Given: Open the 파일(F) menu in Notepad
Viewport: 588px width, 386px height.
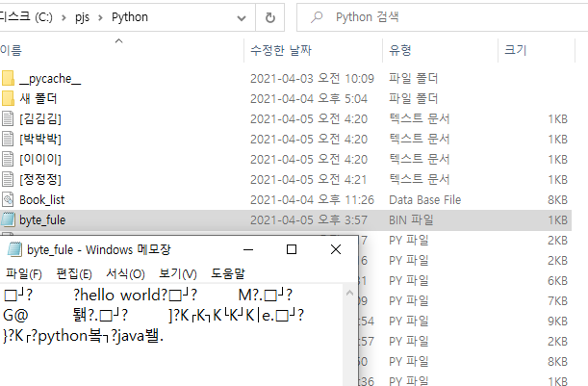Looking at the screenshot, I should [24, 273].
